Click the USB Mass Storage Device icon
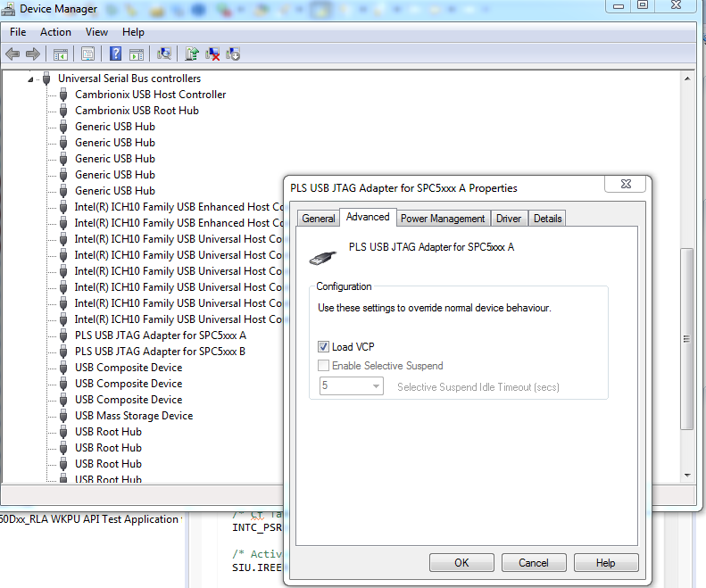This screenshot has height=588, width=706. pos(63,416)
